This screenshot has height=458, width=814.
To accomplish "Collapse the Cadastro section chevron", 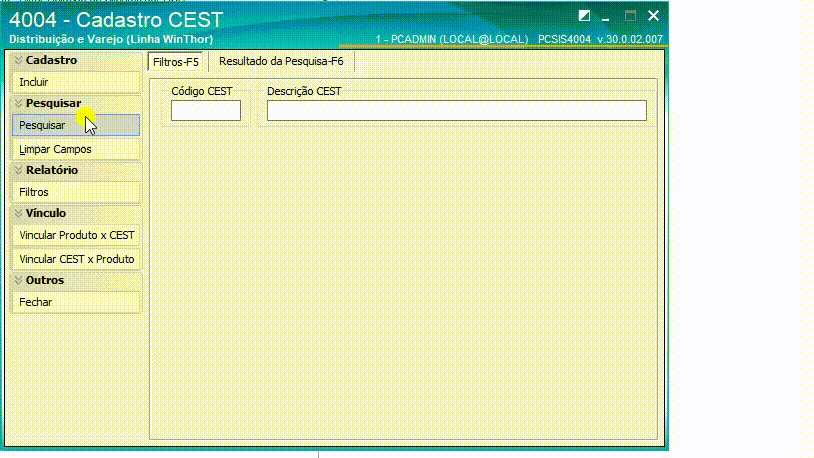I will 18,60.
